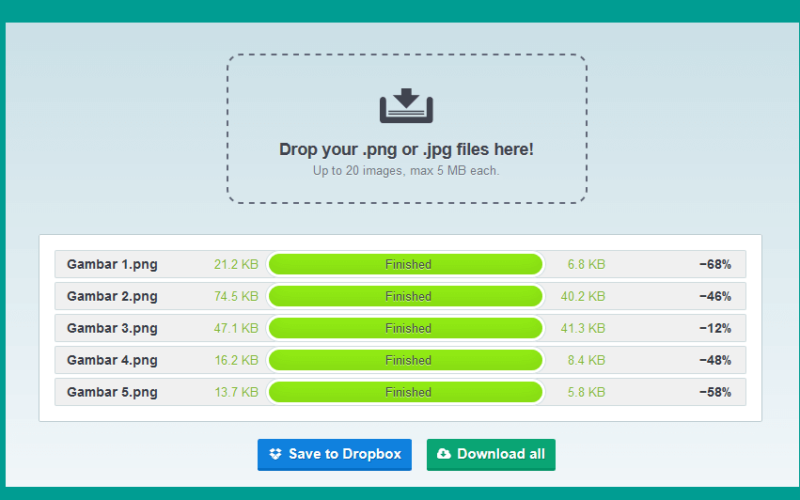Select the Gambar 5.png file name
The height and width of the screenshot is (500, 800).
tap(112, 392)
